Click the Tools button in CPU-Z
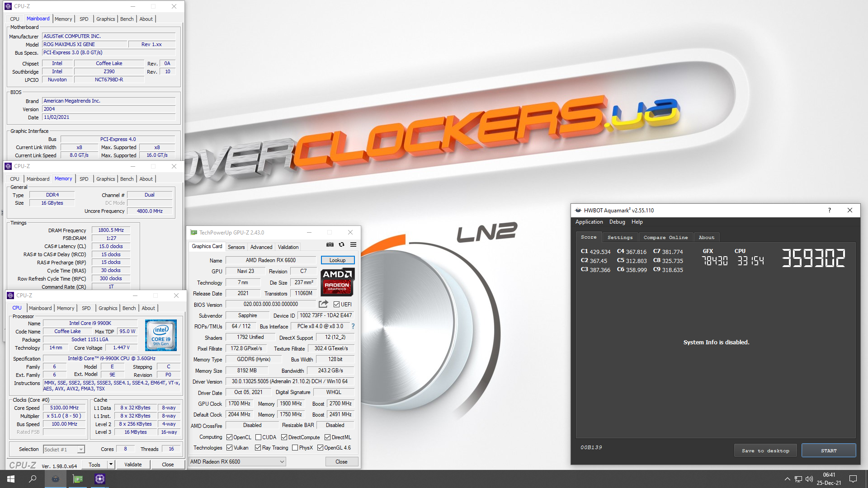 click(94, 465)
